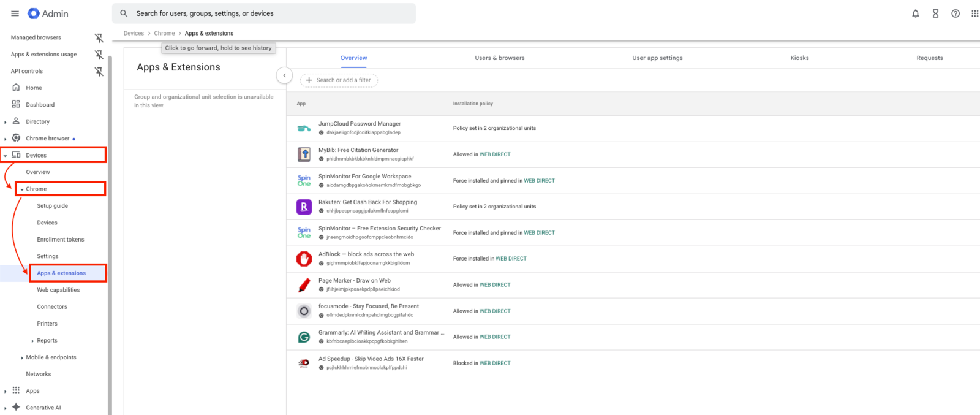Click Rakuten: Get Cash Back For Shopping
This screenshot has width=980, height=415.
[x=367, y=202]
